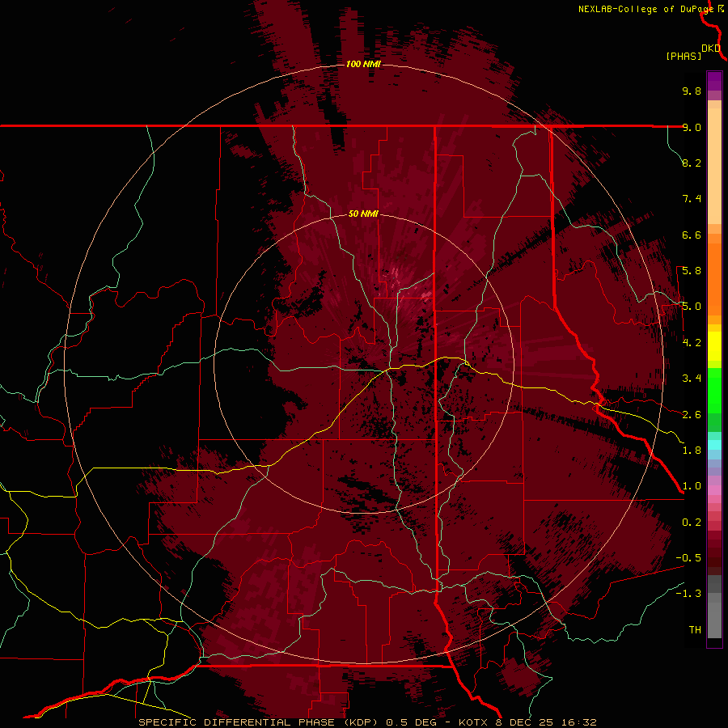Click the purple swatch atop the color bar
Image resolution: width=728 pixels, height=728 pixels.
pos(714,81)
